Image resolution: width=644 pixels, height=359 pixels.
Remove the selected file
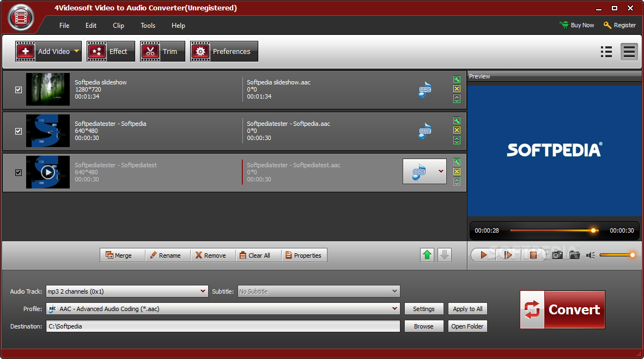(x=213, y=255)
